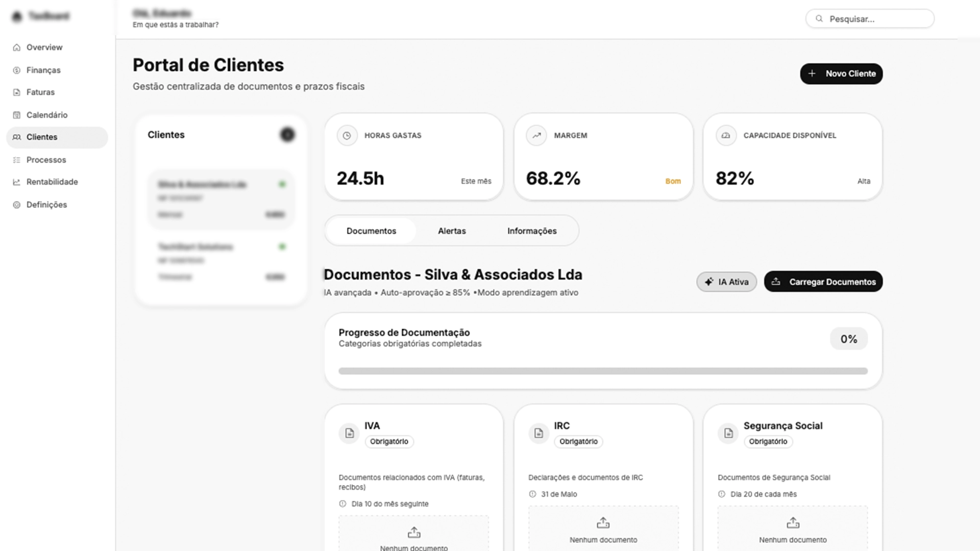Click the Faturas document icon

click(16, 92)
